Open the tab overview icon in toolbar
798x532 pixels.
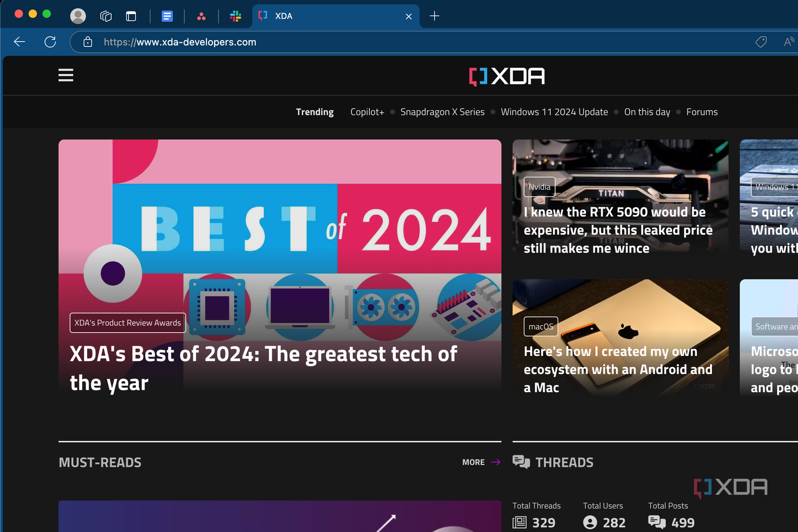(105, 15)
